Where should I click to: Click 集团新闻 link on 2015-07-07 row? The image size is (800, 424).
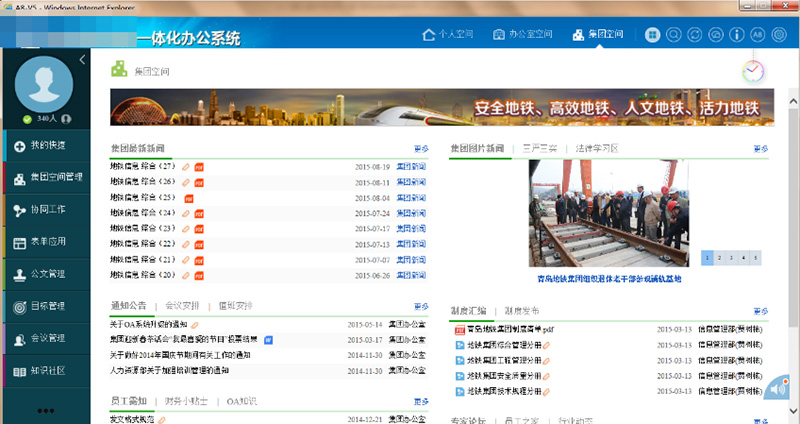click(x=411, y=260)
